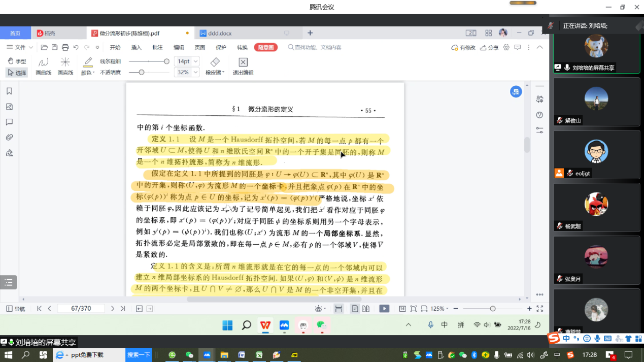Click the print icon in quick toolbar
Image resolution: width=644 pixels, height=362 pixels.
[x=65, y=47]
